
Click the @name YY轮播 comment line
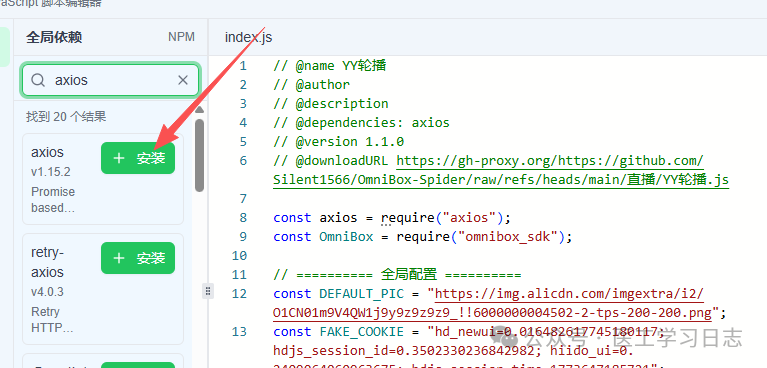[330, 66]
